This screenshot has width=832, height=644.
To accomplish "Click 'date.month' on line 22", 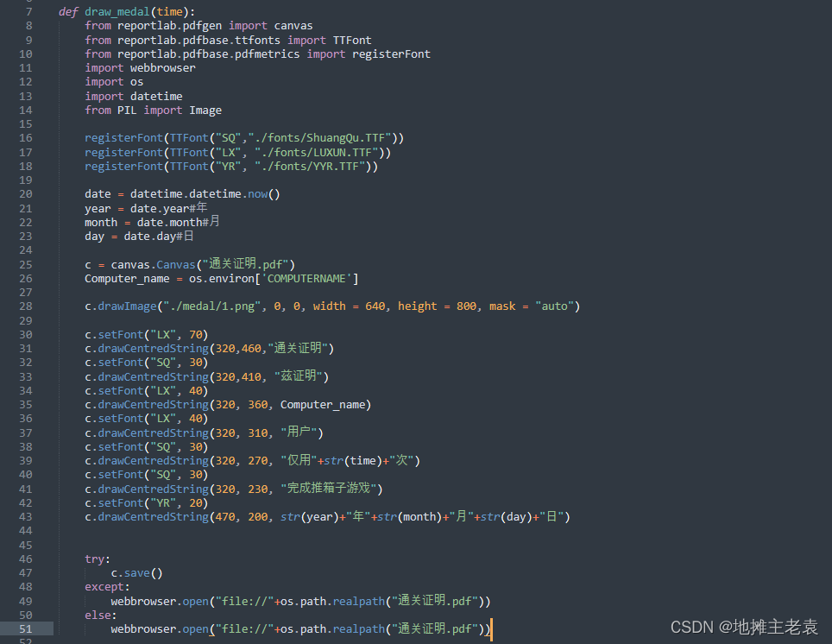I will click(169, 223).
